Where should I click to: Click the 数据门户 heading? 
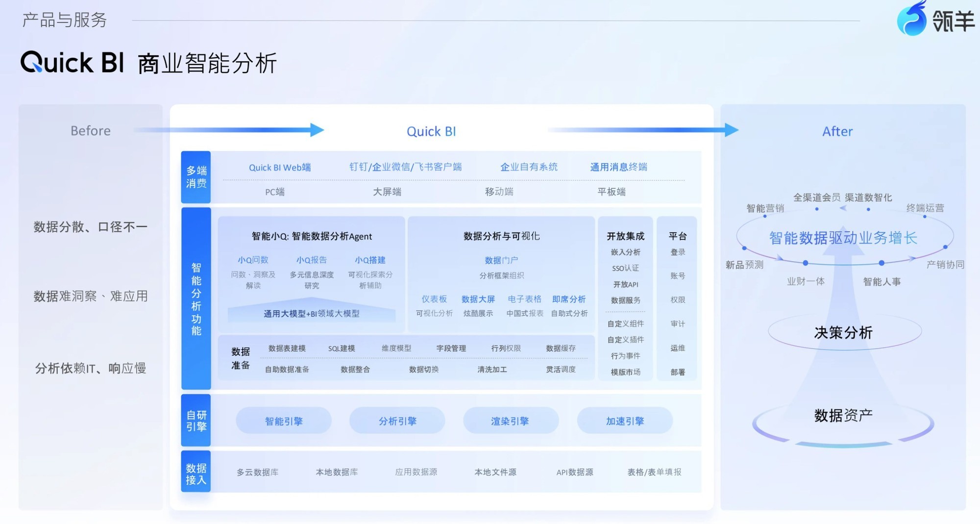point(501,260)
